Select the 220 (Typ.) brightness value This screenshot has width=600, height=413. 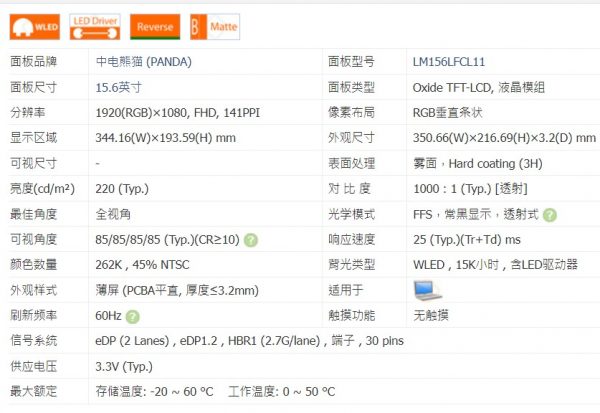click(x=122, y=189)
